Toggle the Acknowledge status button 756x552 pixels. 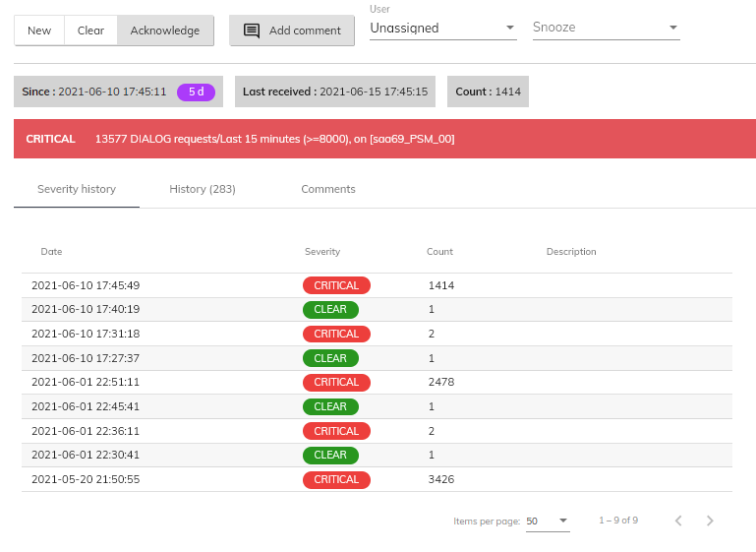[164, 31]
